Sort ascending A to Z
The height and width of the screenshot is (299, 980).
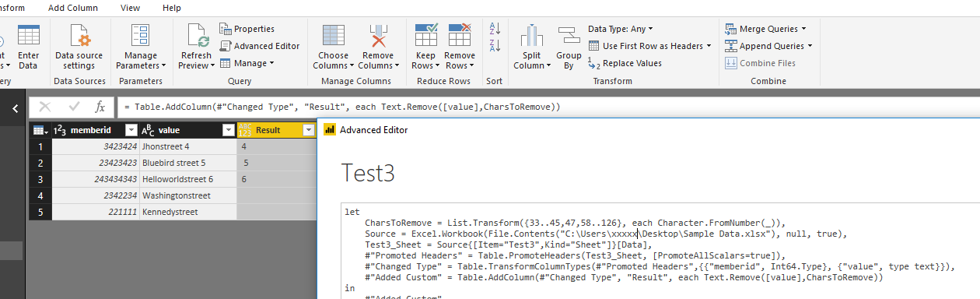(x=495, y=28)
